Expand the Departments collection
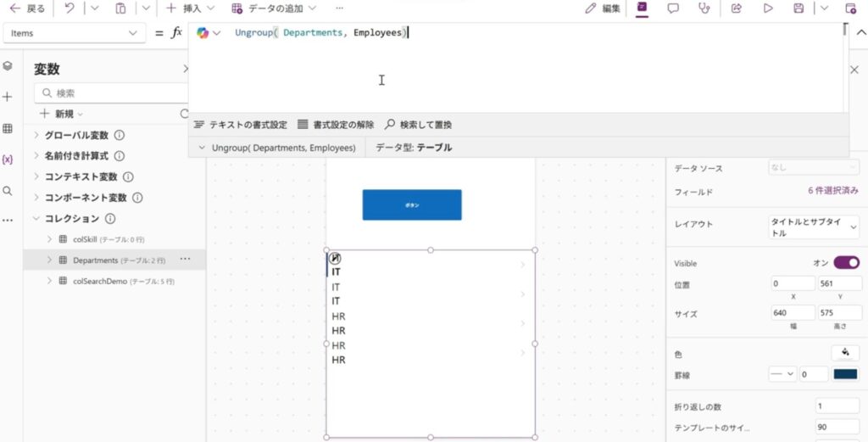Viewport: 868px width, 442px height. click(49, 260)
